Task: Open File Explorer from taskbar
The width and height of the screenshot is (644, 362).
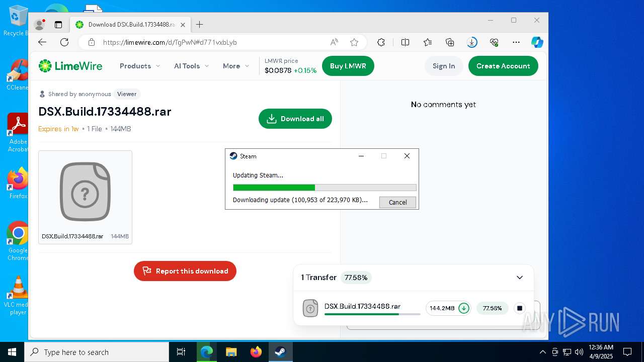Action: (231, 352)
